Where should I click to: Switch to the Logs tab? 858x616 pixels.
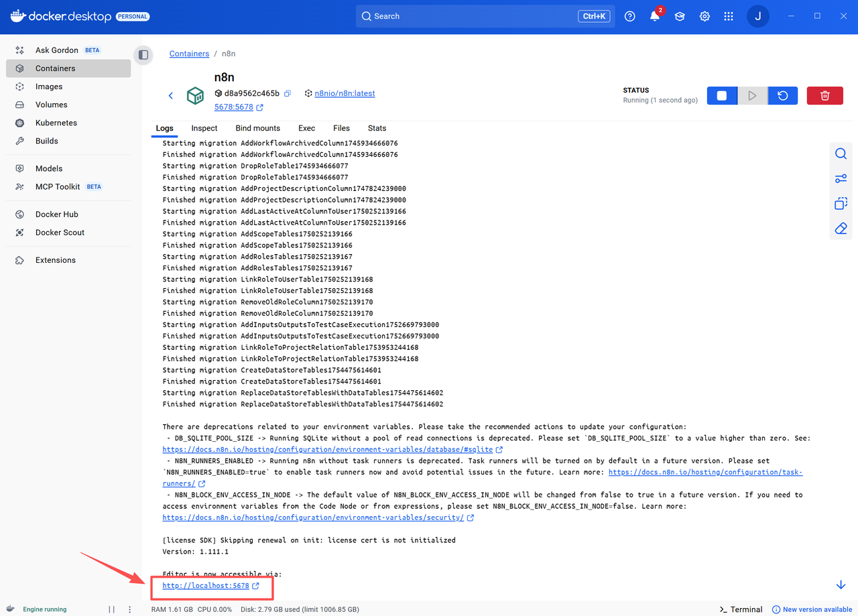[x=164, y=128]
